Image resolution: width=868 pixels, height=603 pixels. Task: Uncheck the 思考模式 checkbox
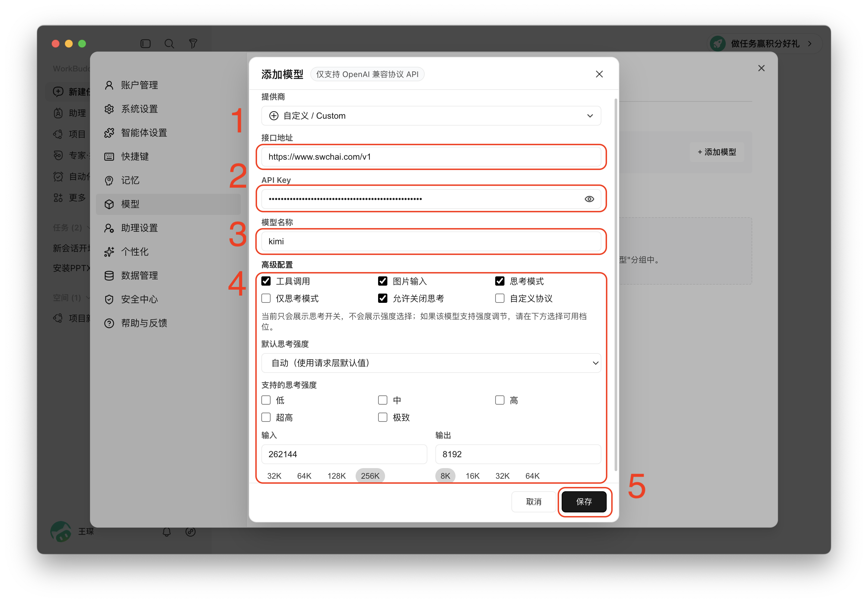(x=499, y=281)
